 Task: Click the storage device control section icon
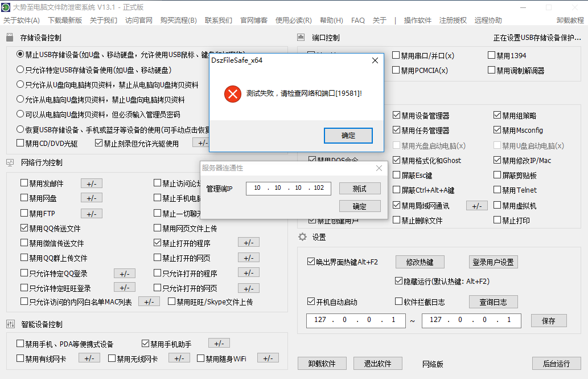pyautogui.click(x=10, y=37)
